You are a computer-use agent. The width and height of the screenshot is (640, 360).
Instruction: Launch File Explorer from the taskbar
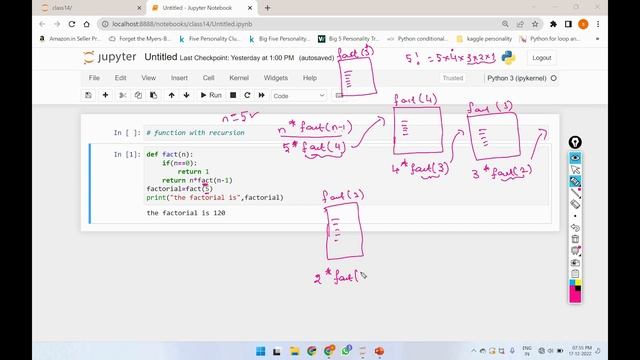pyautogui.click(x=294, y=351)
